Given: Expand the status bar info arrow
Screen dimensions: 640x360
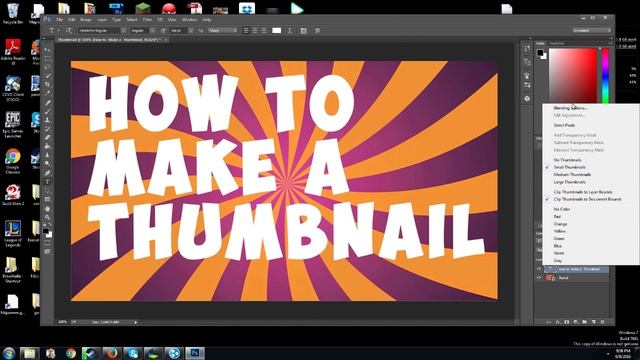Looking at the screenshot, I should pyautogui.click(x=136, y=322).
